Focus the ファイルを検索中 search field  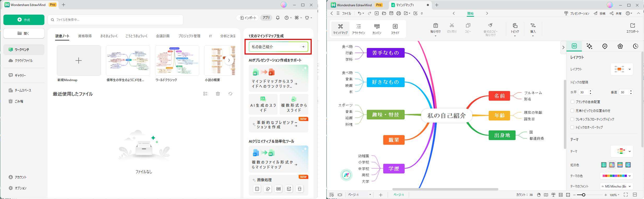coord(115,20)
